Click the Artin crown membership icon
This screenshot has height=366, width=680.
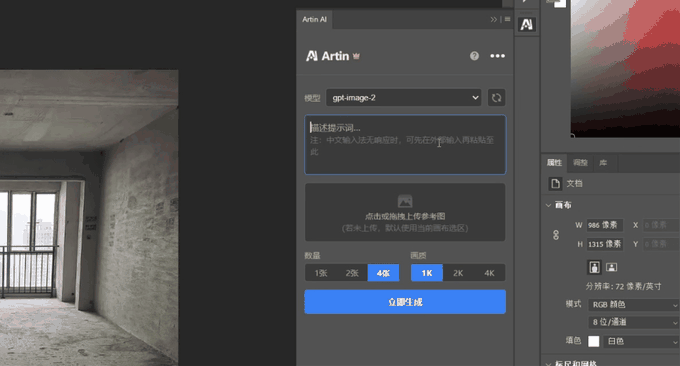pos(356,56)
